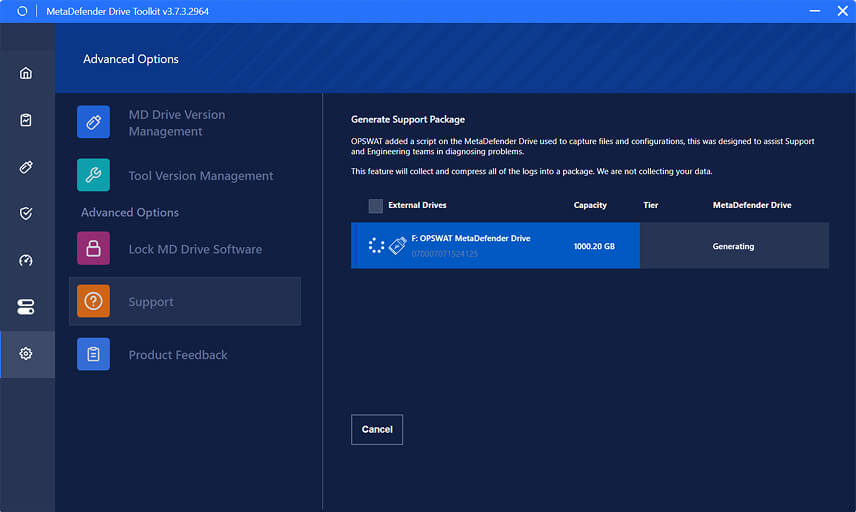This screenshot has width=856, height=512.
Task: Open the speedometer gauge sidebar icon
Action: (x=26, y=260)
